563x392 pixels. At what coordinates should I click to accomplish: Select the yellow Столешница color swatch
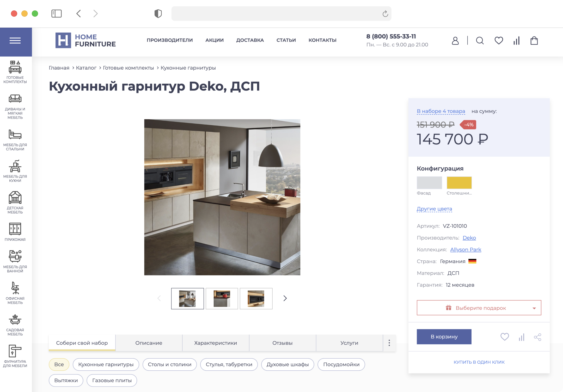coord(459,183)
